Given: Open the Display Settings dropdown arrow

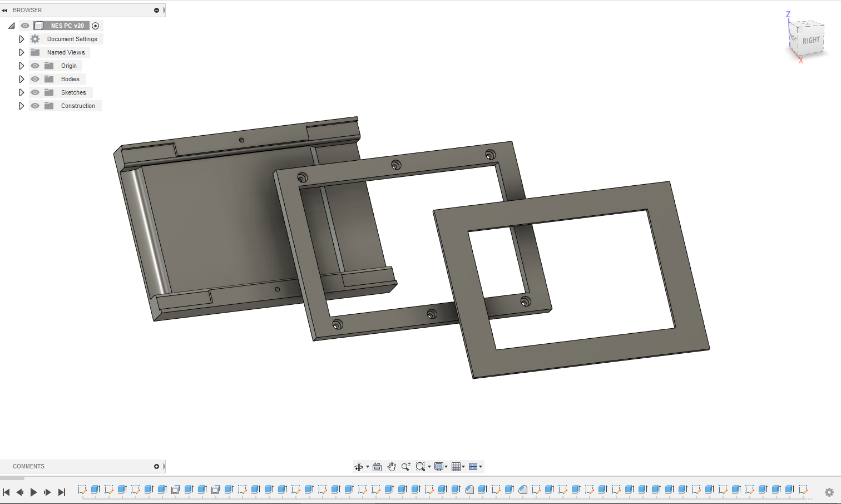Looking at the screenshot, I should coord(446,466).
